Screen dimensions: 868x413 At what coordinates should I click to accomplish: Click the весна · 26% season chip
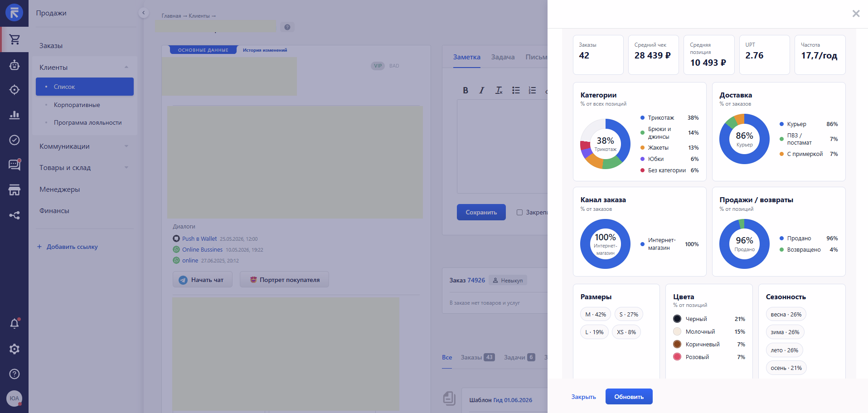click(786, 314)
